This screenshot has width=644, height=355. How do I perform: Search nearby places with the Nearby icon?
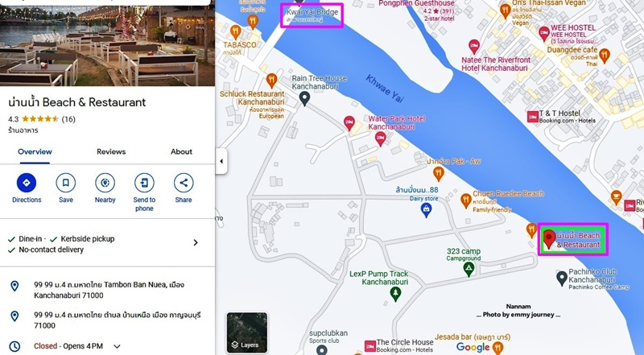[x=105, y=183]
